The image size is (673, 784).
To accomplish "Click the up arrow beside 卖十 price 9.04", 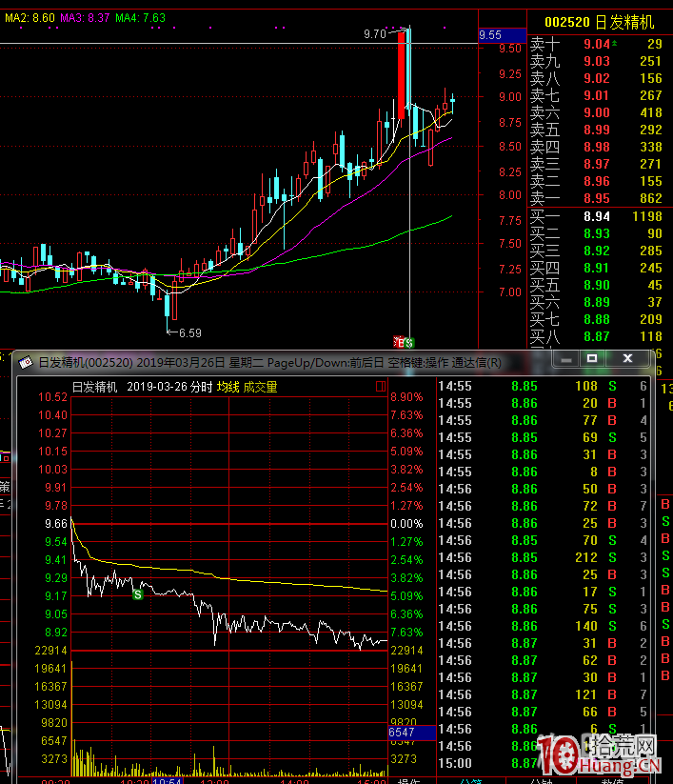I will [x=614, y=44].
